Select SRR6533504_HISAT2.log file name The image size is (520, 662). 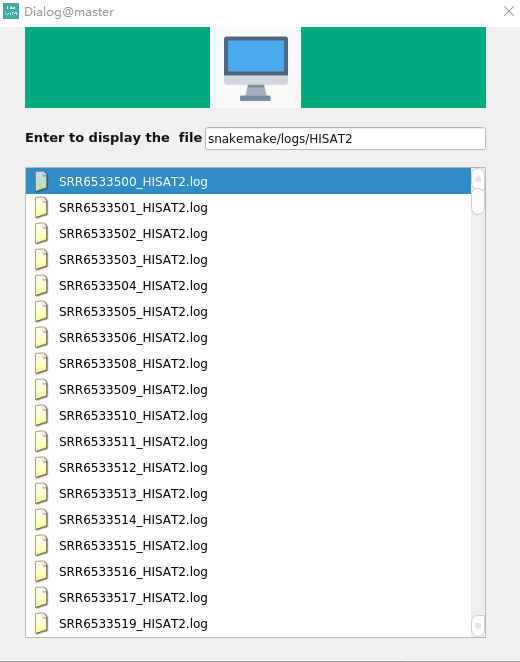(x=133, y=286)
